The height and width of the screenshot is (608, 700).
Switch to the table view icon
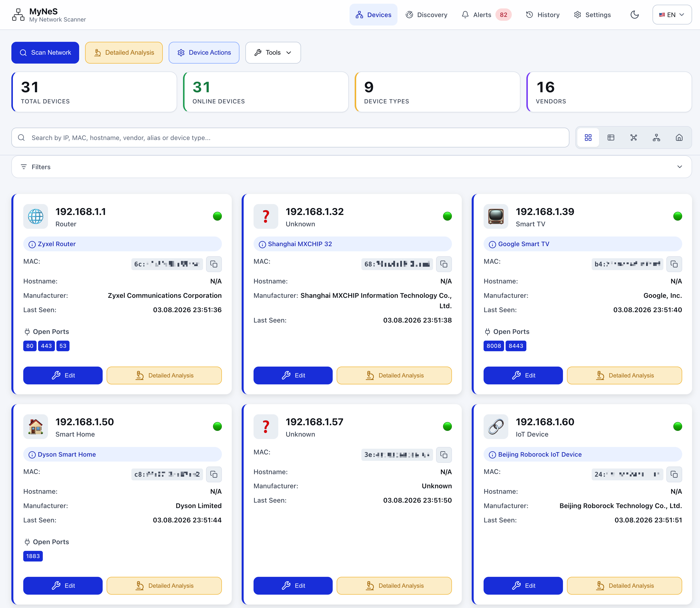coord(611,138)
